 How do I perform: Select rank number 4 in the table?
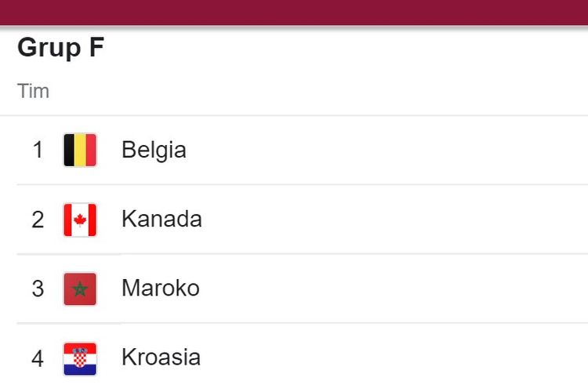(x=38, y=358)
